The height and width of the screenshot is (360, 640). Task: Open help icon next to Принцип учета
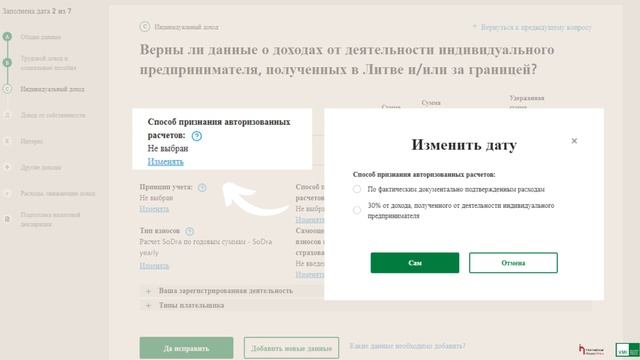coord(202,187)
